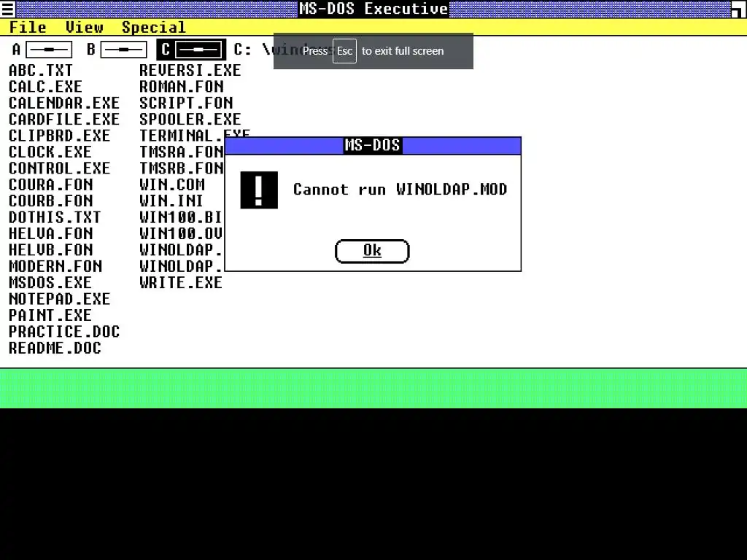Screen dimensions: 747x560
Task: Open the File menu
Action: pos(28,27)
